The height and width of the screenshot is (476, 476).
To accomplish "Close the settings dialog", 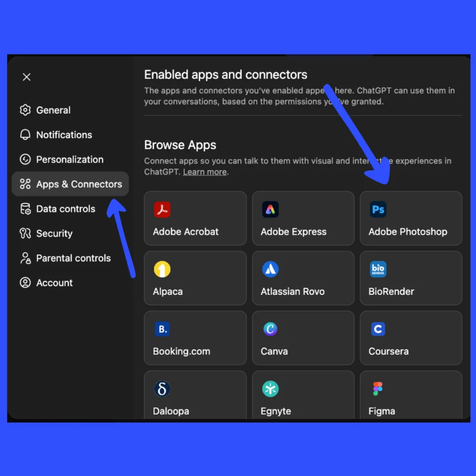I will [26, 77].
